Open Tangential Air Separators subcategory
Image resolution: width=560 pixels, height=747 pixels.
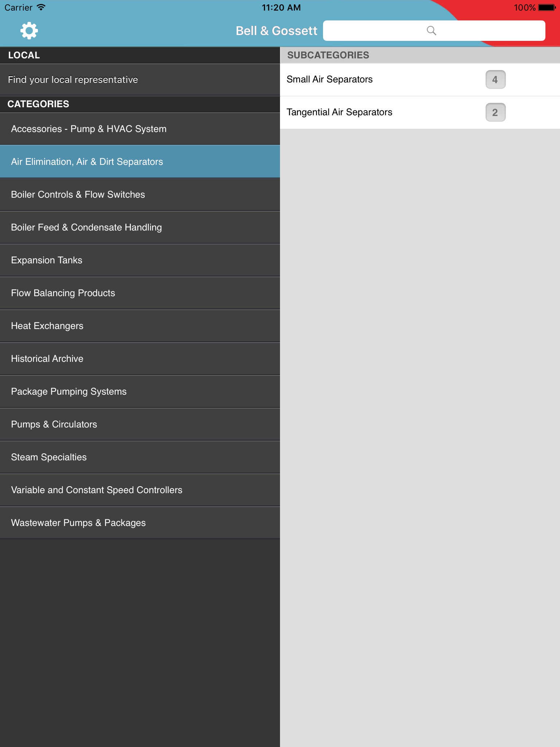tap(420, 112)
